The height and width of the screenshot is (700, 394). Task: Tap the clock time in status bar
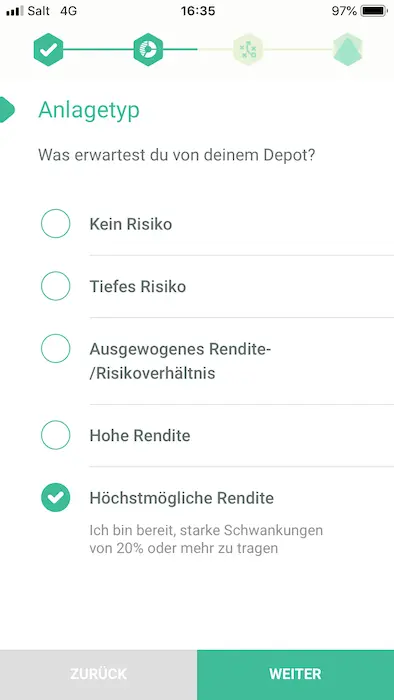click(198, 11)
